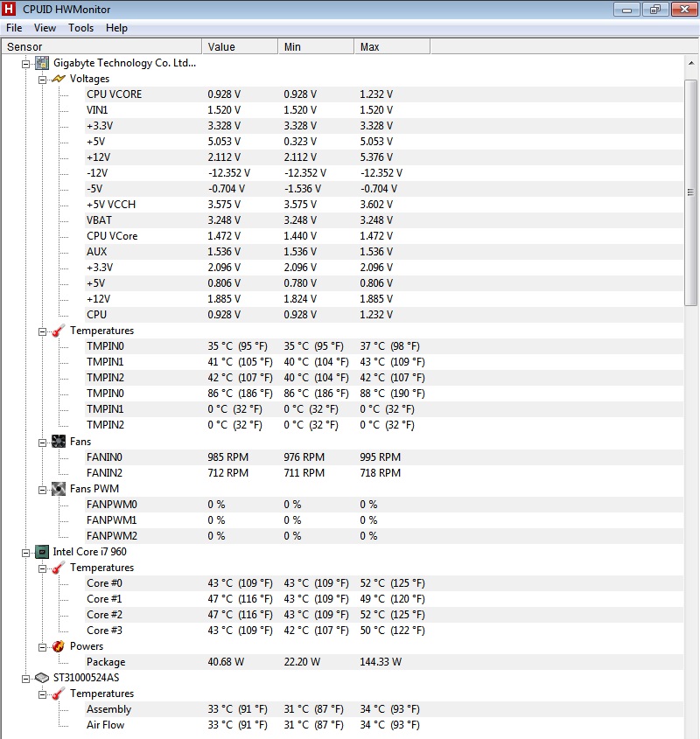700x739 pixels.
Task: Collapse the motherboard Temperatures group
Action: click(x=43, y=331)
